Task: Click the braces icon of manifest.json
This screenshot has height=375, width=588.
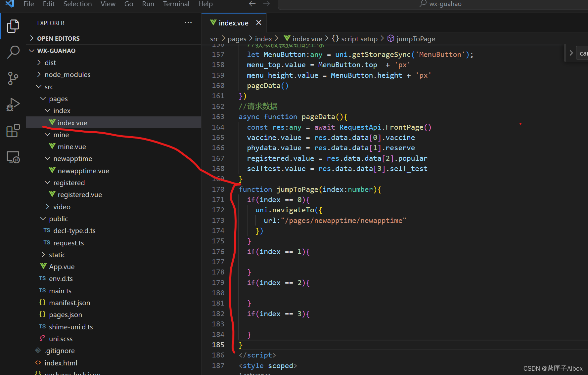Action: [42, 302]
